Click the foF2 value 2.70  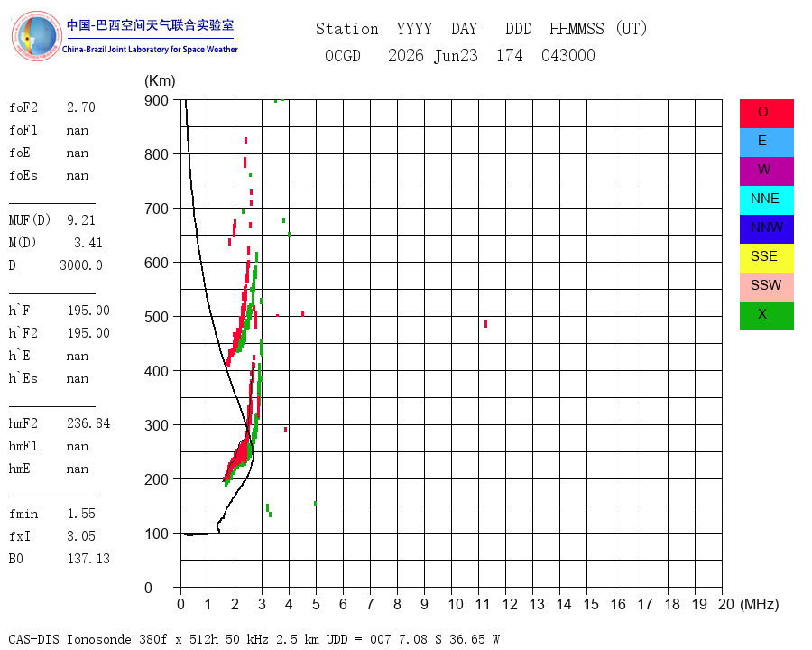click(81, 107)
